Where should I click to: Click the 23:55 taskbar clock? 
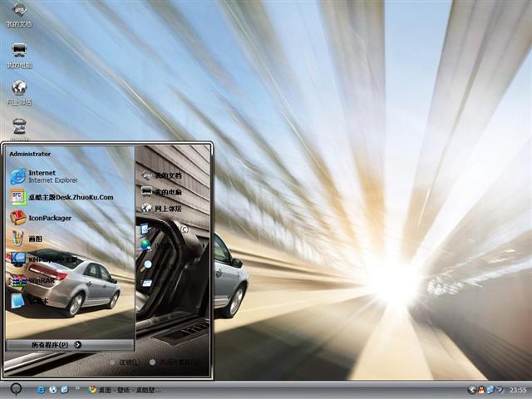[x=518, y=390]
